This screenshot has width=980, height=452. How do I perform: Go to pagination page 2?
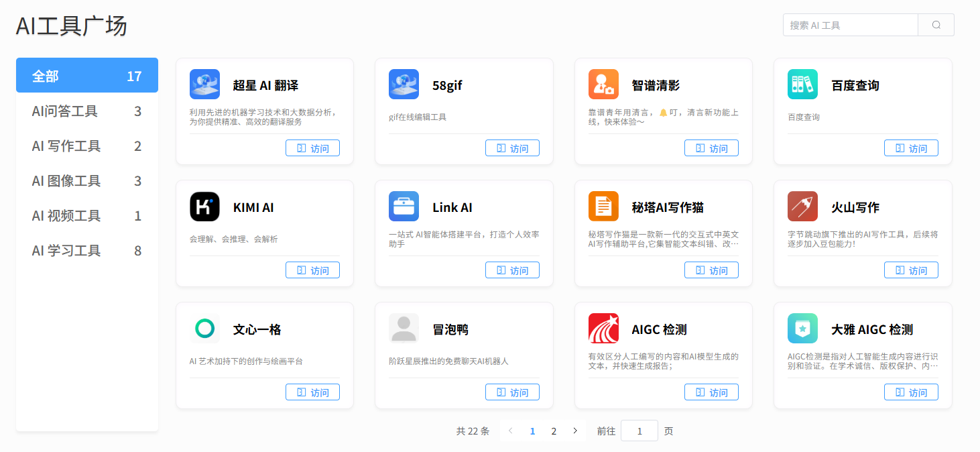(x=554, y=431)
